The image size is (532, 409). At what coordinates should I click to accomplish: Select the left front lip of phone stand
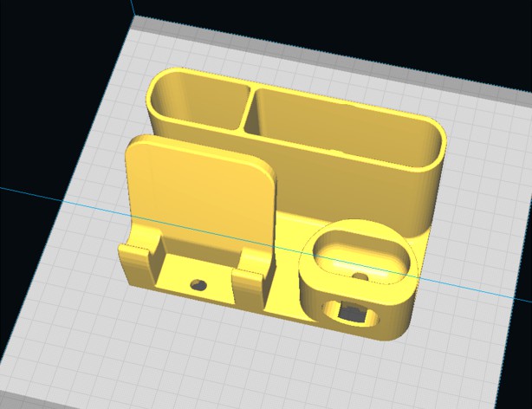(x=139, y=253)
